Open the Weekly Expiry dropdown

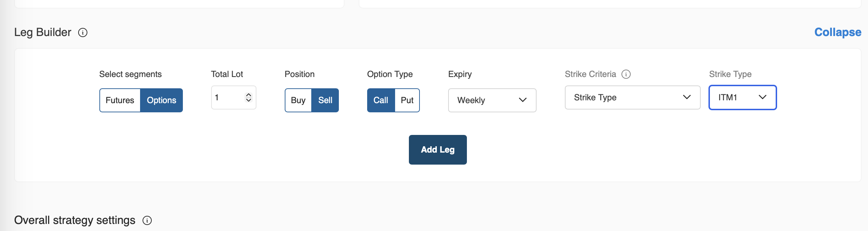point(492,100)
